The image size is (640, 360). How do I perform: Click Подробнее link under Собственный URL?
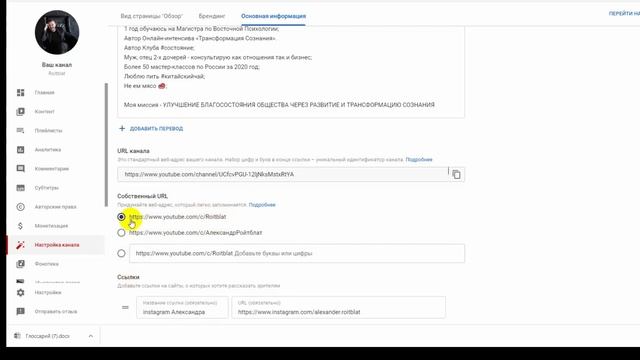pos(262,204)
